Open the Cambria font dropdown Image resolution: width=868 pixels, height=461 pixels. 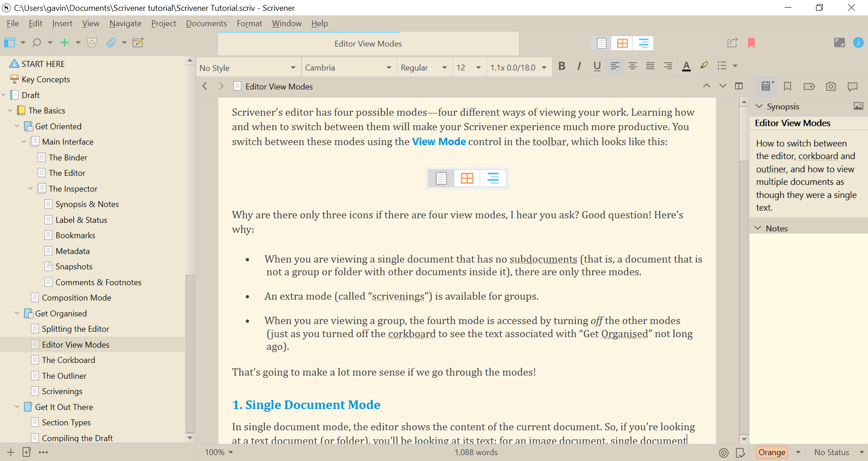tap(349, 68)
